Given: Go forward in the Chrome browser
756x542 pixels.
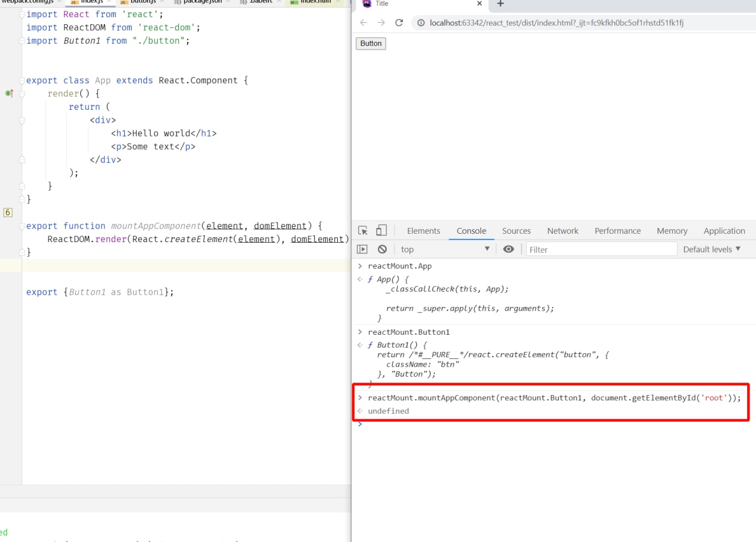Looking at the screenshot, I should [381, 22].
